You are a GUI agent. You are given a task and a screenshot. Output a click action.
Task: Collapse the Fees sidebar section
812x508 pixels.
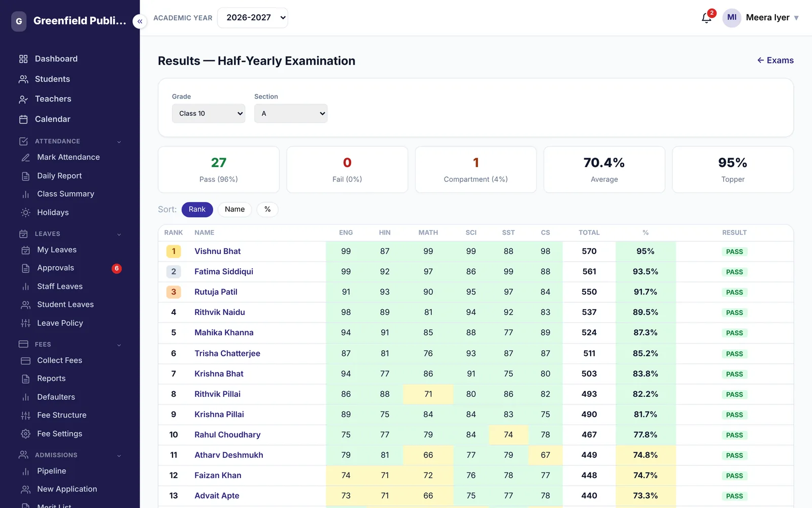[119, 345]
